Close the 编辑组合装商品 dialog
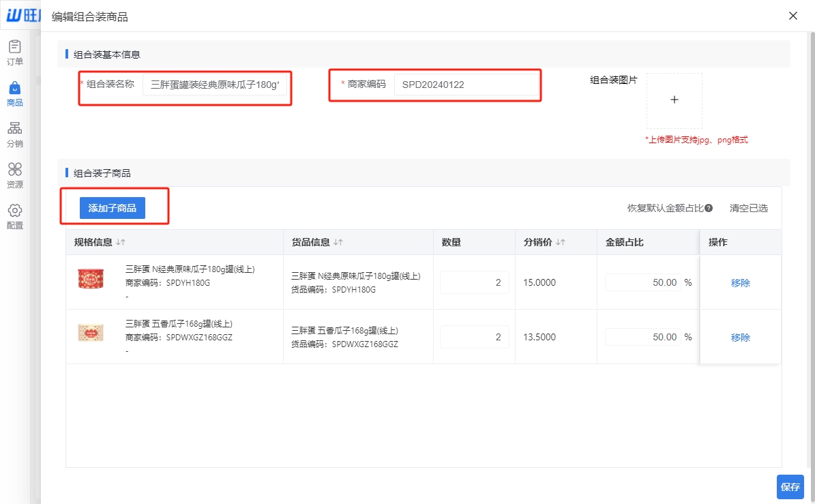The image size is (815, 504). [x=792, y=16]
